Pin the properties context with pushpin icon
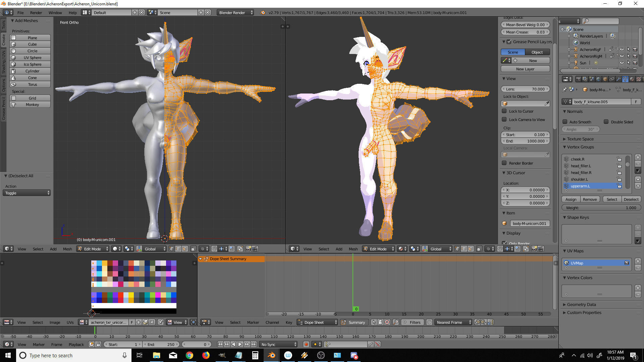Viewport: 644px width, 362px height. [565, 89]
